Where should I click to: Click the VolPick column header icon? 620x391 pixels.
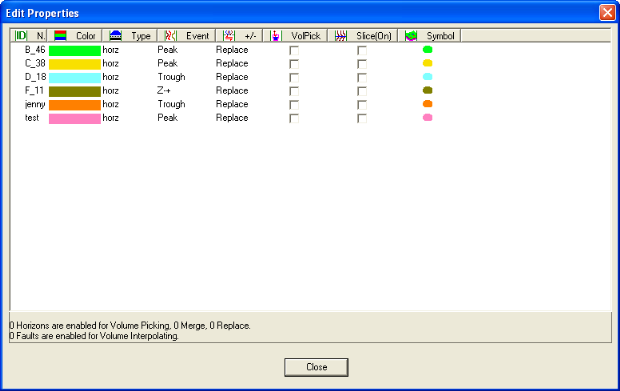click(275, 36)
